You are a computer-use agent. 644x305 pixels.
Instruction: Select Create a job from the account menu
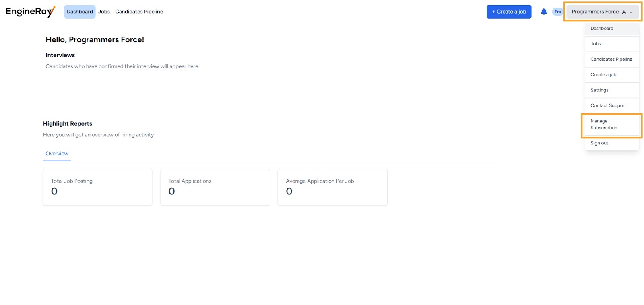[x=612, y=75]
